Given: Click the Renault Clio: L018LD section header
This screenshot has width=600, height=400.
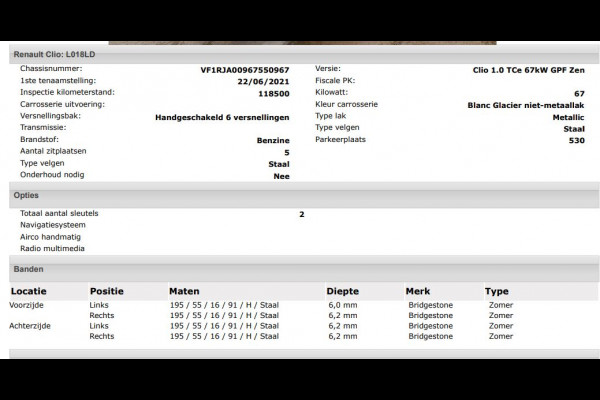Looking at the screenshot, I should 304,55.
